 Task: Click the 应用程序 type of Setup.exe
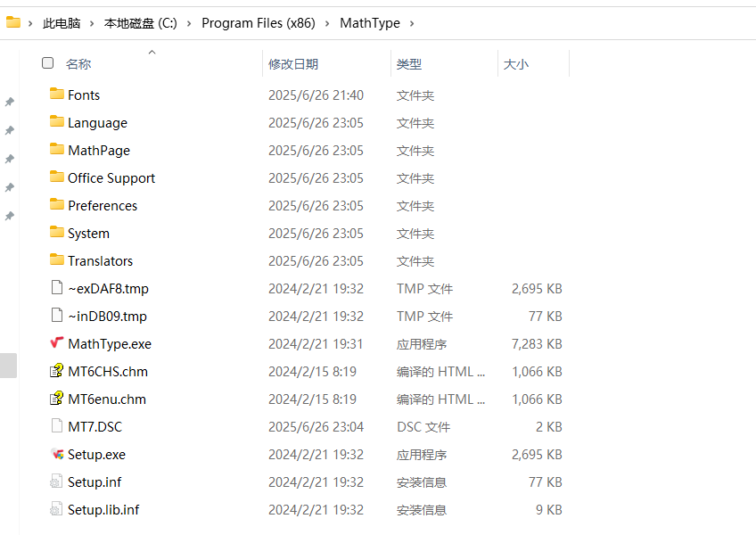pyautogui.click(x=422, y=455)
